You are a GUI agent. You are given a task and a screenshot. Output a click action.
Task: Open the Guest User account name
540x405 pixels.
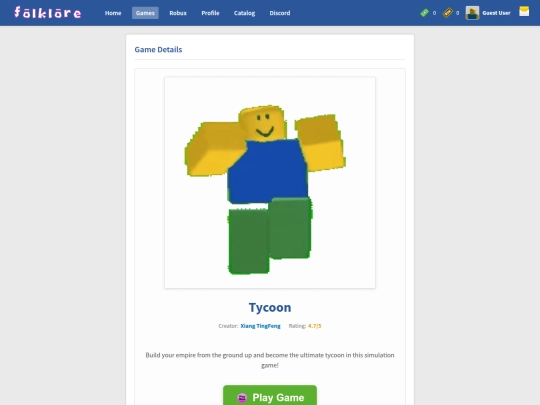pyautogui.click(x=496, y=13)
